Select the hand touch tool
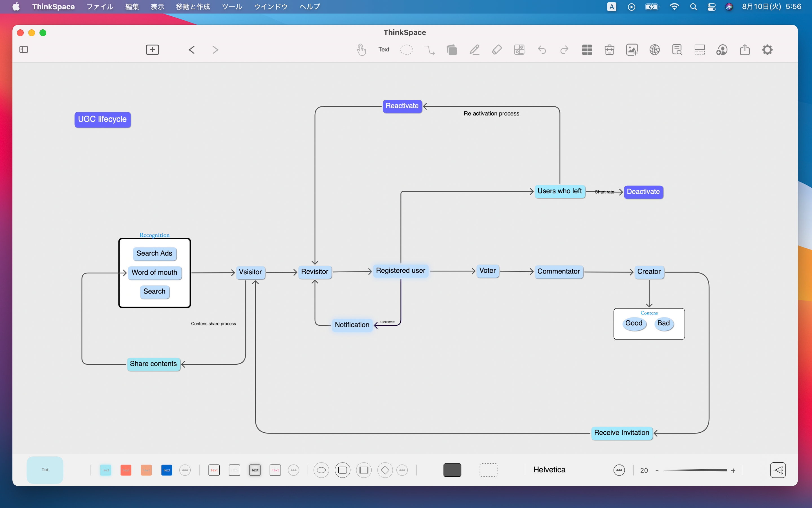 tap(361, 50)
